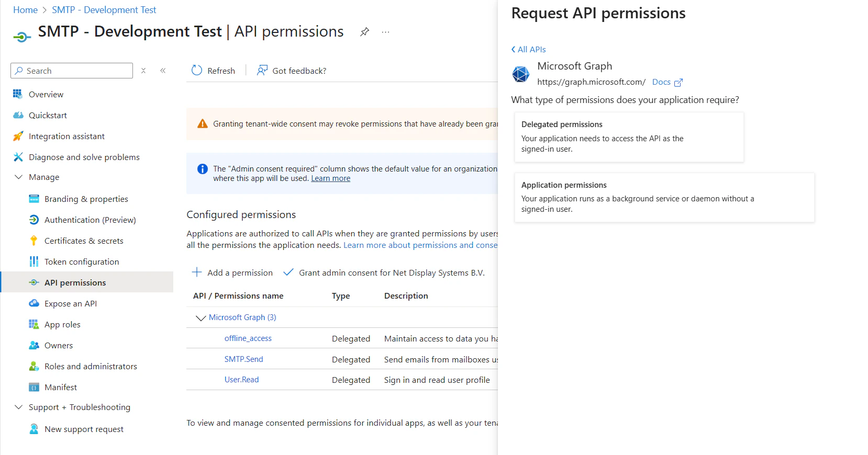Collapse the Support + Troubleshooting section chevron

coord(18,407)
